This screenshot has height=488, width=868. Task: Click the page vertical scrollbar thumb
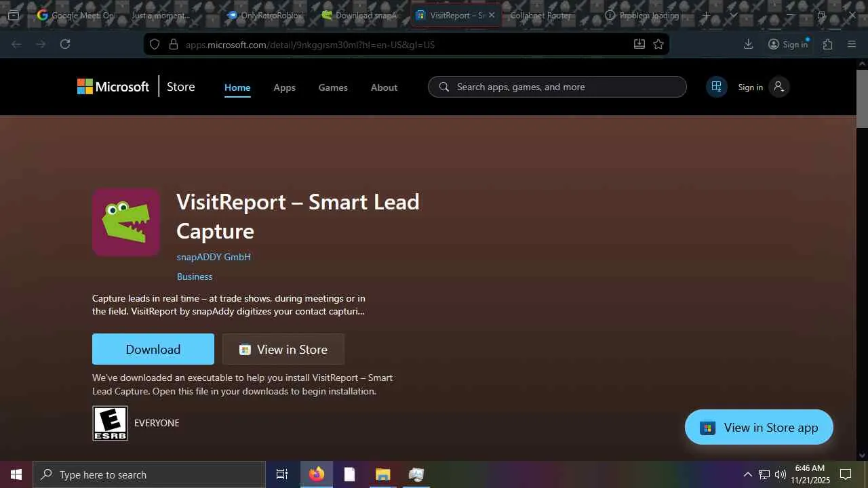click(x=862, y=98)
